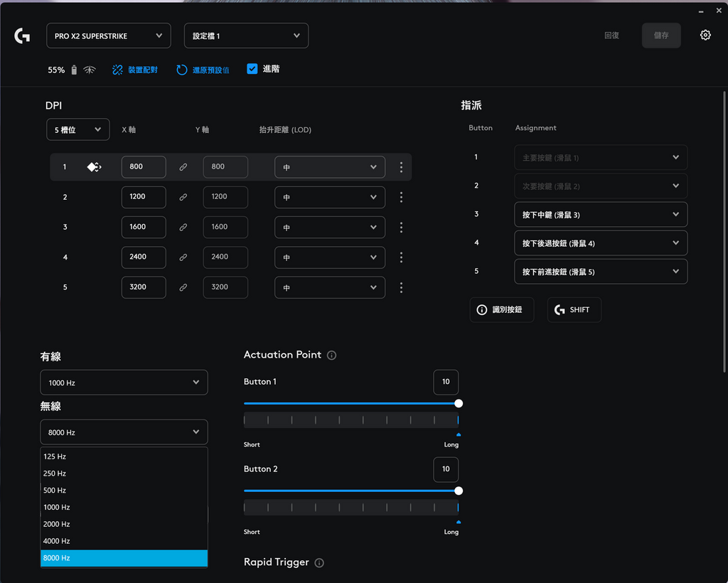Viewport: 728px width, 583px height.
Task: Click the device pairing icon
Action: [x=118, y=70]
